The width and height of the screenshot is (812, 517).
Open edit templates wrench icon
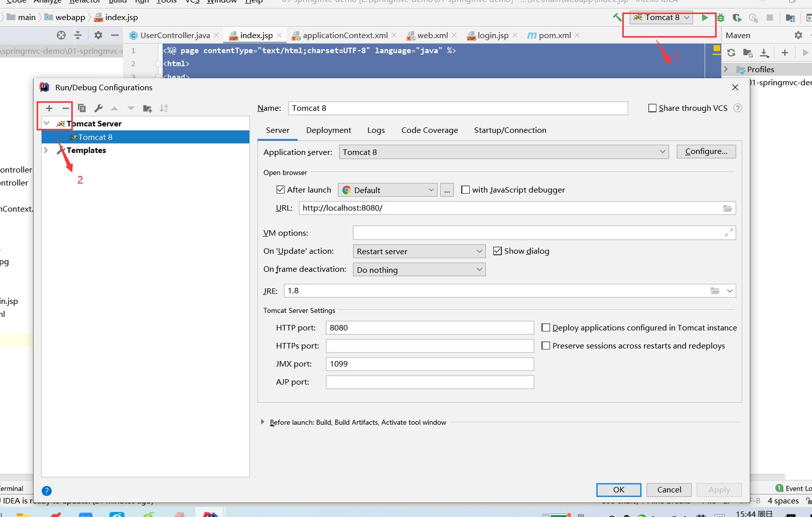point(98,108)
